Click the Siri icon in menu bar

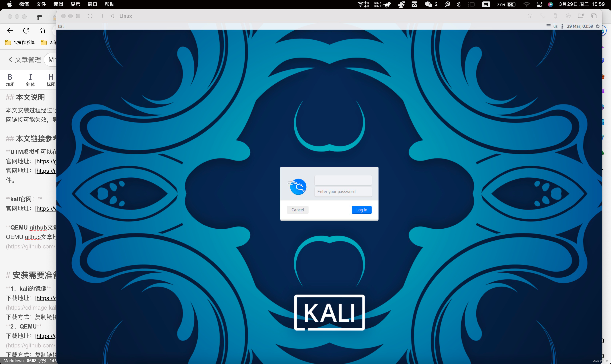(x=550, y=4)
